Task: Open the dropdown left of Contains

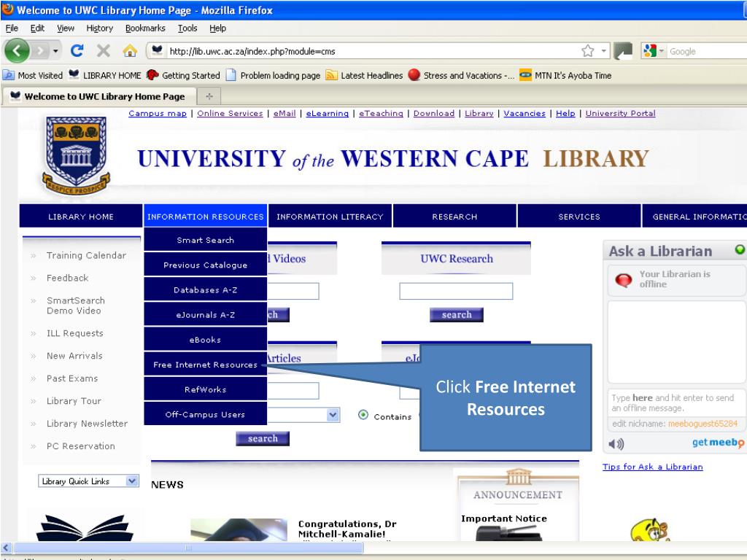Action: click(x=333, y=415)
